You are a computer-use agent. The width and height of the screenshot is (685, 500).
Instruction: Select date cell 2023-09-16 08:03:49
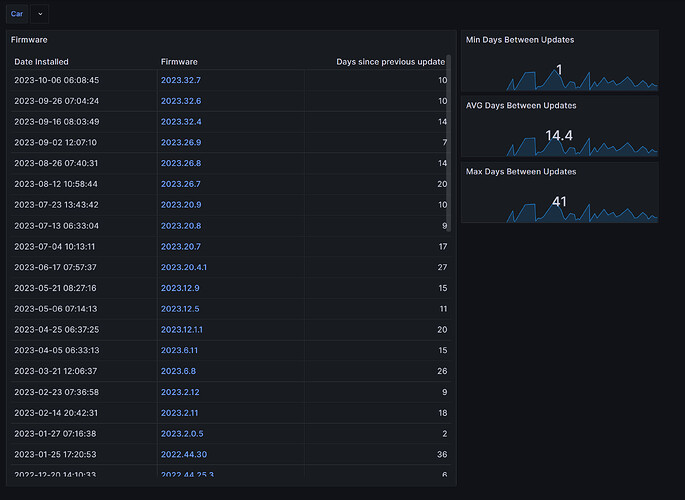pos(56,122)
